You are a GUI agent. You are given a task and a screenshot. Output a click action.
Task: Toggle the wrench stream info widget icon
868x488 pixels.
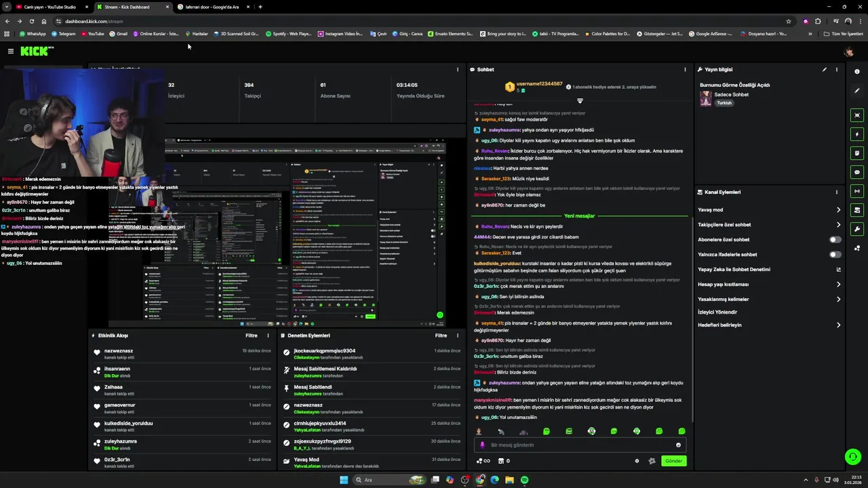click(857, 229)
